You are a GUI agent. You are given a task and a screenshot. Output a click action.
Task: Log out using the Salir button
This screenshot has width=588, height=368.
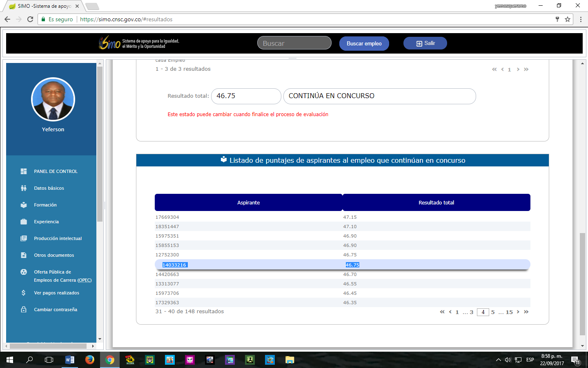click(425, 43)
